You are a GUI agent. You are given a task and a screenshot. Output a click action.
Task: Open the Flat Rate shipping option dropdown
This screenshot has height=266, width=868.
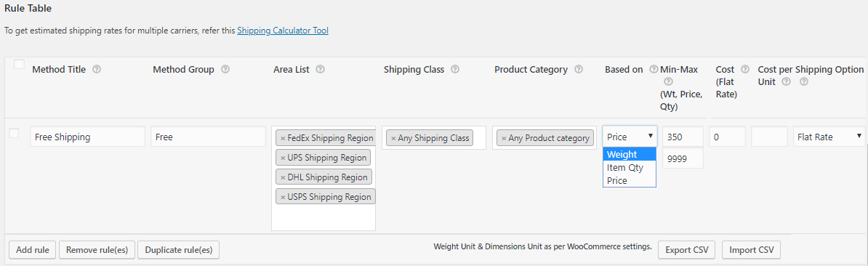pos(829,137)
